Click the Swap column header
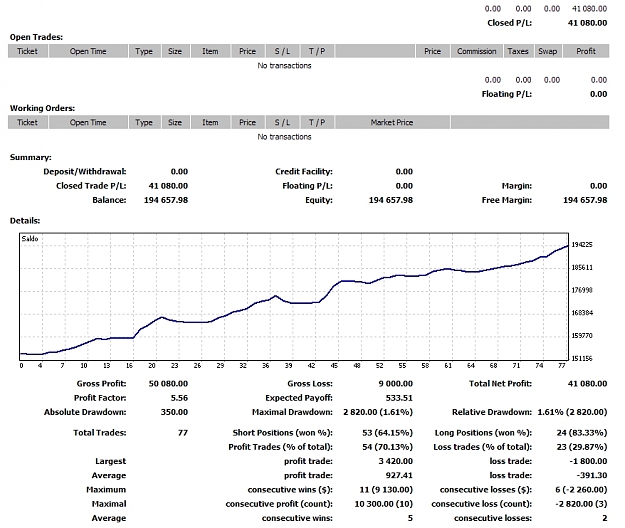Viewport: 625px width, 528px height. tap(548, 51)
